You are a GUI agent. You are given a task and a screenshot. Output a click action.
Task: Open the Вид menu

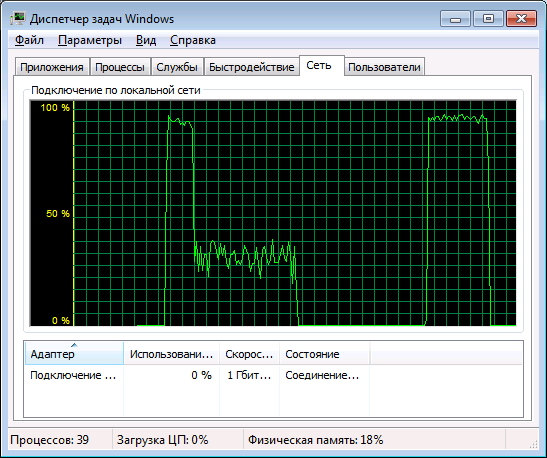146,40
